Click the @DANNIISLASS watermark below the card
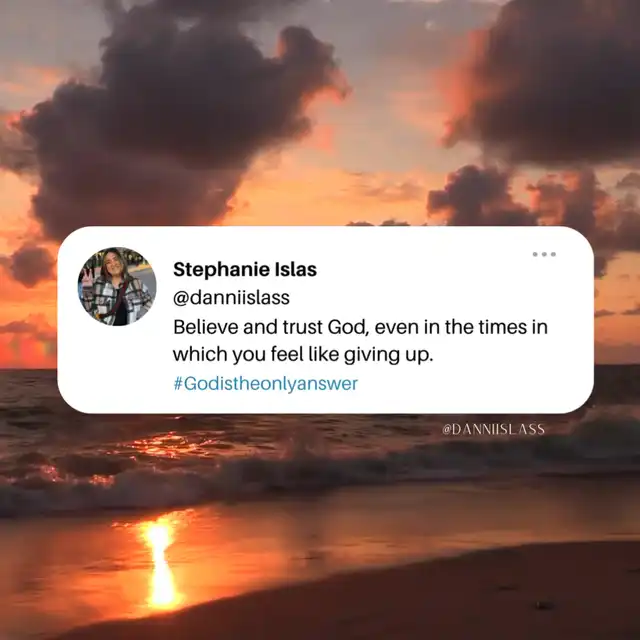 [493, 429]
